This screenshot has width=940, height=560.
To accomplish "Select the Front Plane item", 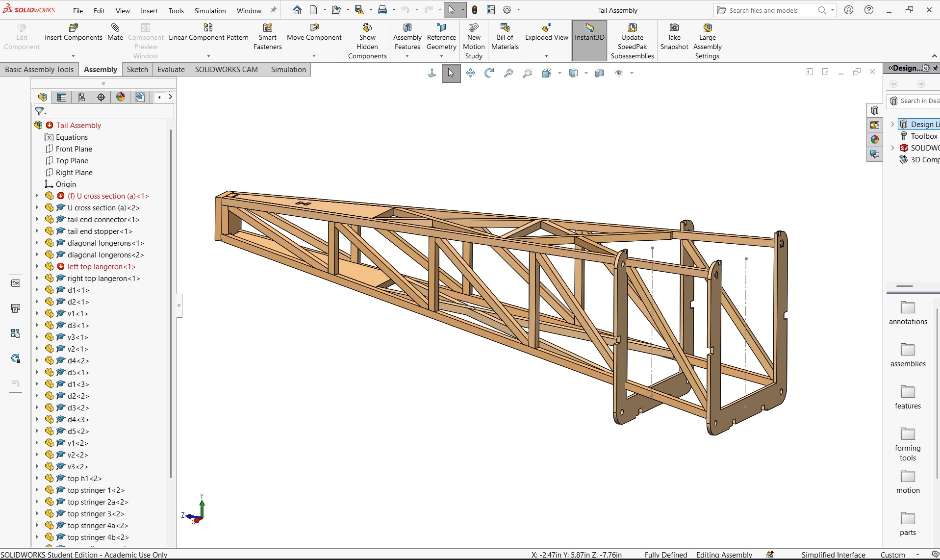I will pyautogui.click(x=74, y=149).
